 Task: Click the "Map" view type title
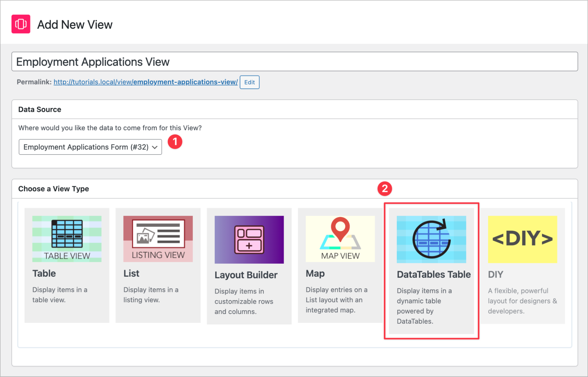(315, 273)
